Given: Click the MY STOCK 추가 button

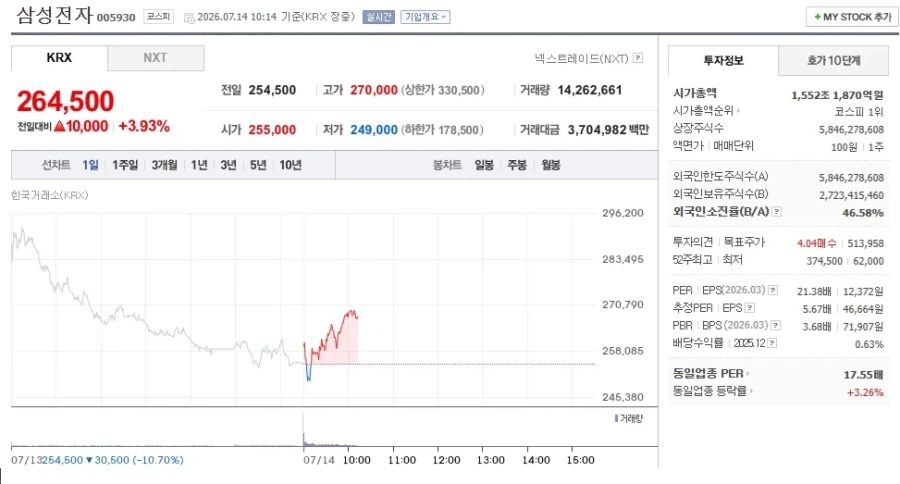Looking at the screenshot, I should (x=852, y=17).
